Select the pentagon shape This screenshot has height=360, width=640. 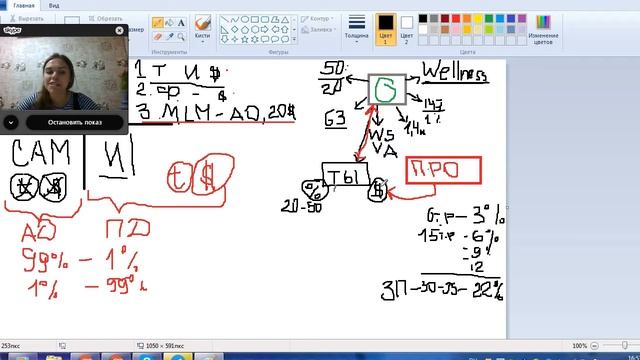pos(245,29)
